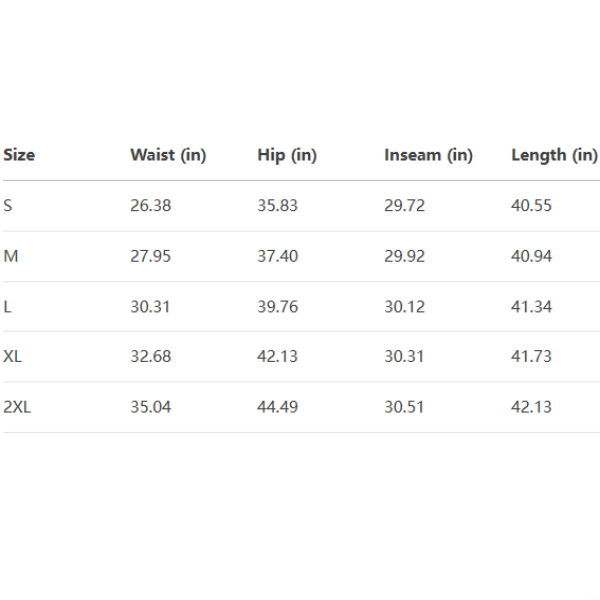The height and width of the screenshot is (600, 600).
Task: Select the L size row label
Action: click(x=8, y=307)
